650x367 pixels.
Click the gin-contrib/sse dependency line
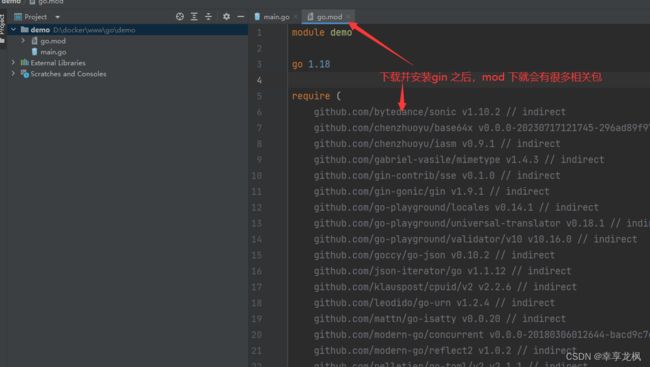tap(437, 176)
